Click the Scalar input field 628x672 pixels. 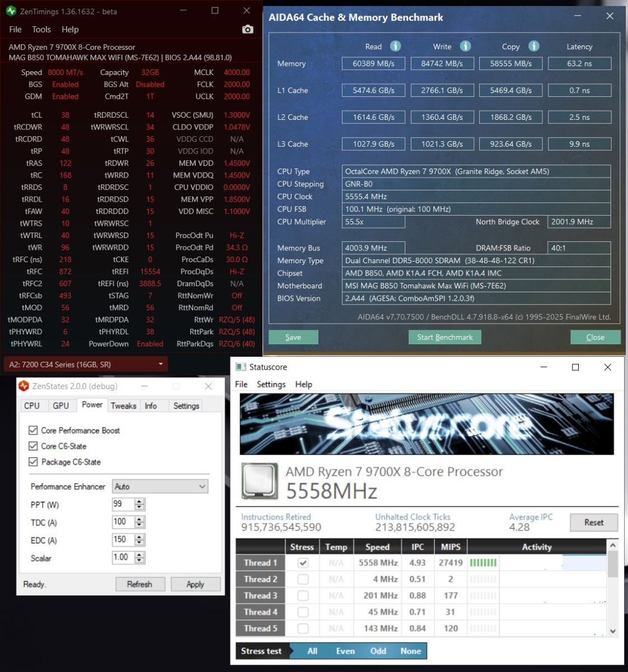click(123, 557)
